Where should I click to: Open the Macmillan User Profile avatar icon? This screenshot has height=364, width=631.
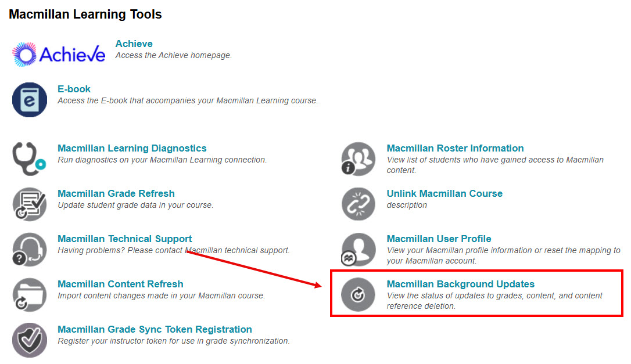point(358,250)
